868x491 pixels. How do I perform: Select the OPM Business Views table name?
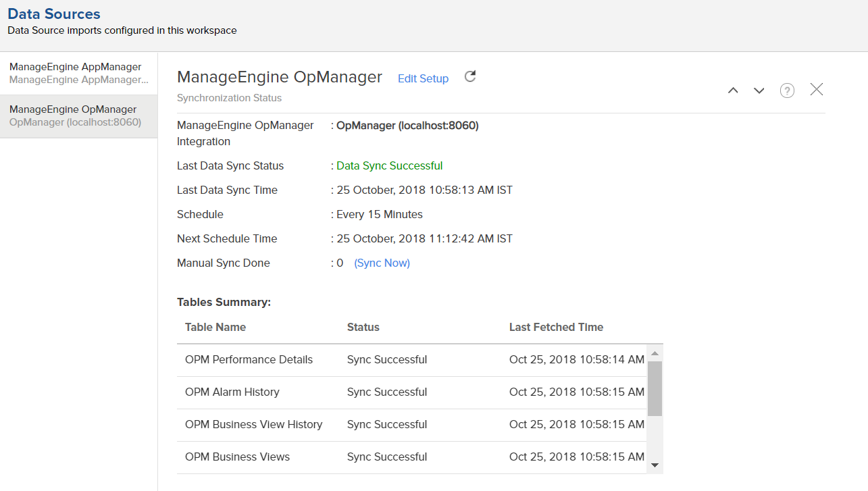tap(237, 457)
